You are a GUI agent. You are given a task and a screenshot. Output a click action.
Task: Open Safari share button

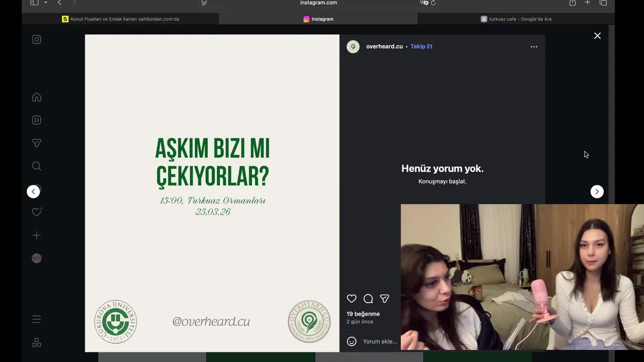(573, 3)
